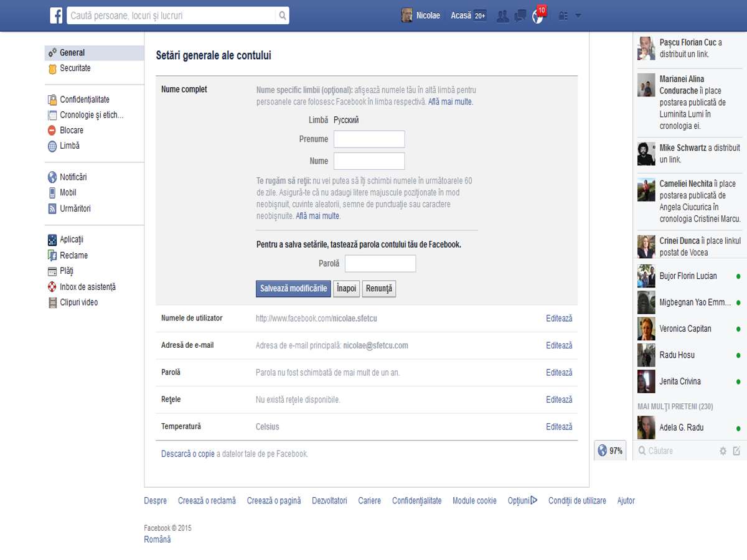Open messages icon in top bar
Viewport: 747px width, 560px height.
click(x=520, y=16)
